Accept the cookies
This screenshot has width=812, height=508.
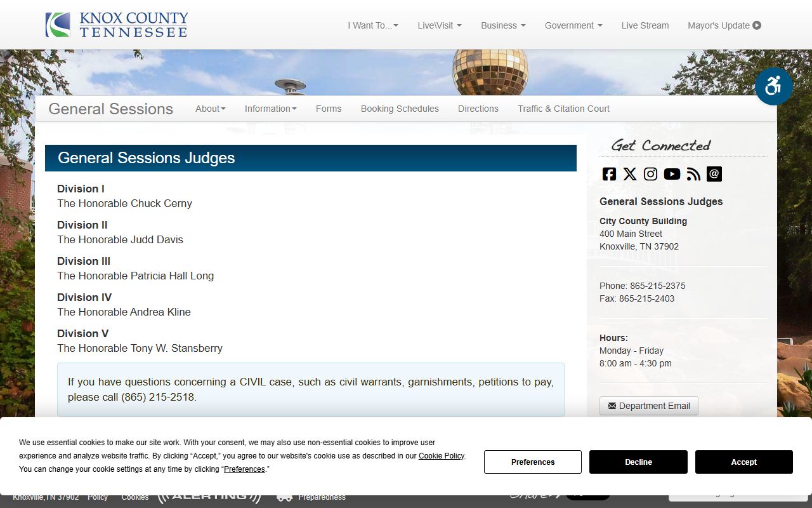(744, 462)
